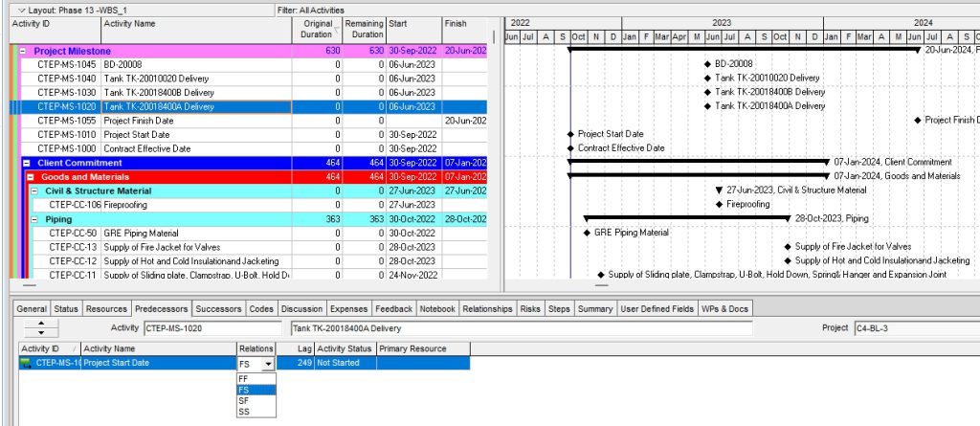Click the Goods and Materials summary Gantt bar
Screen dimensions: 980x426
tap(699, 176)
